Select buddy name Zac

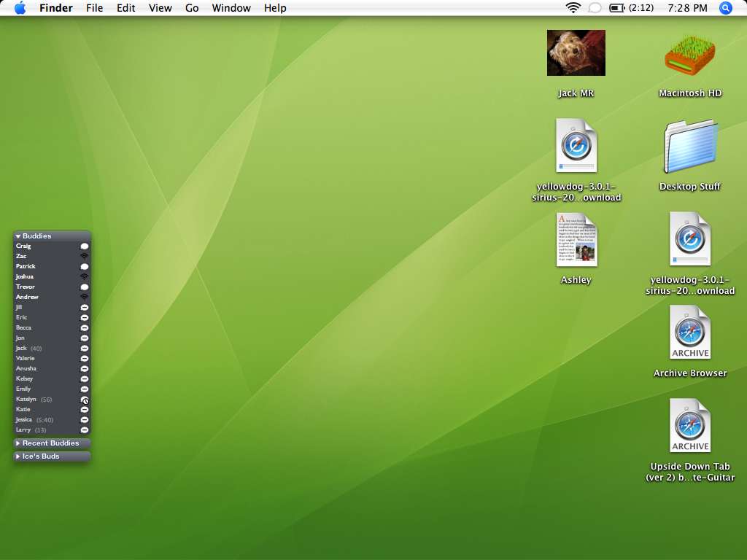21,256
